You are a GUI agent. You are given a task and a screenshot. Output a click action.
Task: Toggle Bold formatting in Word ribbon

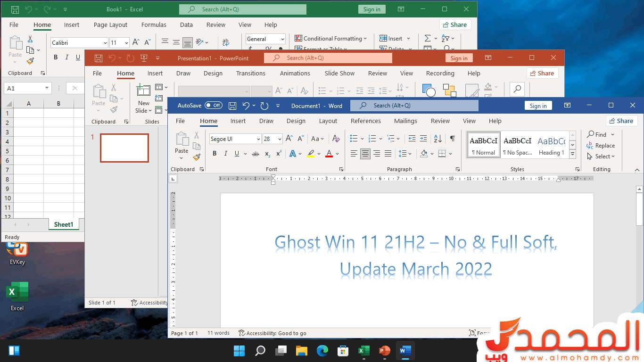tap(215, 154)
